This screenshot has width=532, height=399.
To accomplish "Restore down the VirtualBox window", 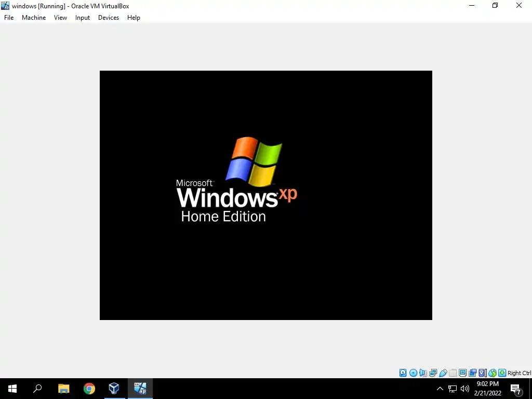I will click(x=495, y=5).
